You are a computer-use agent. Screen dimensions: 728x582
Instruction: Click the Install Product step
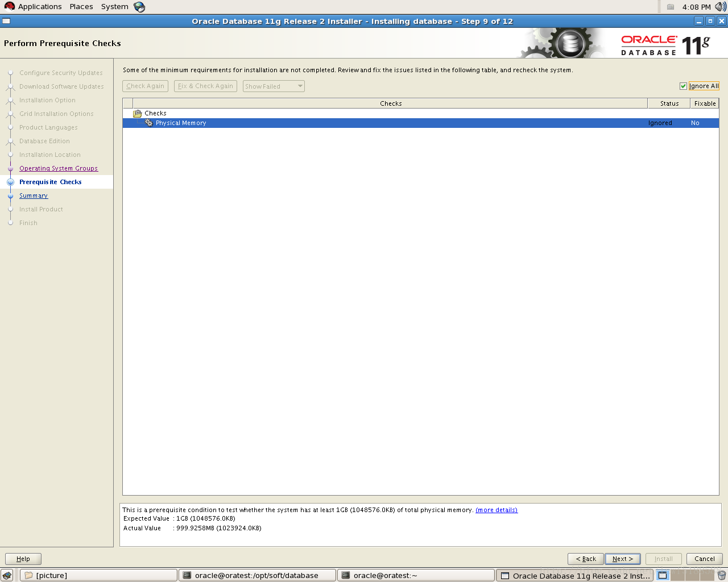[41, 209]
